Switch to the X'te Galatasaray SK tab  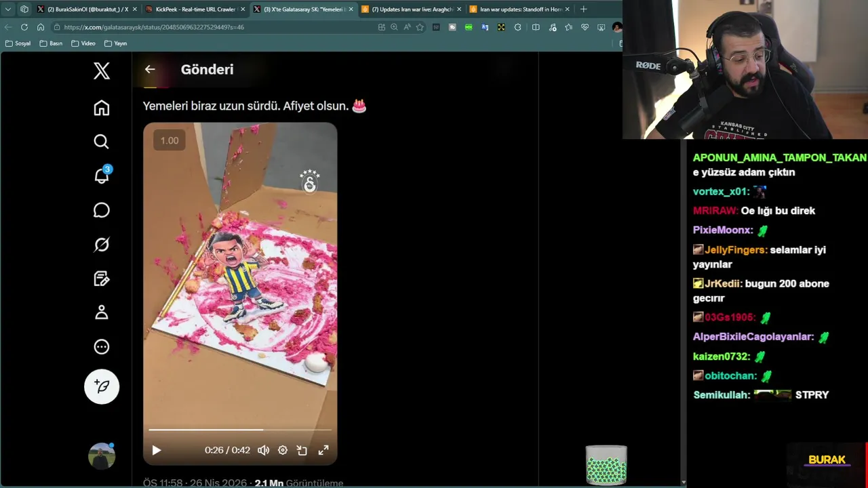[302, 9]
